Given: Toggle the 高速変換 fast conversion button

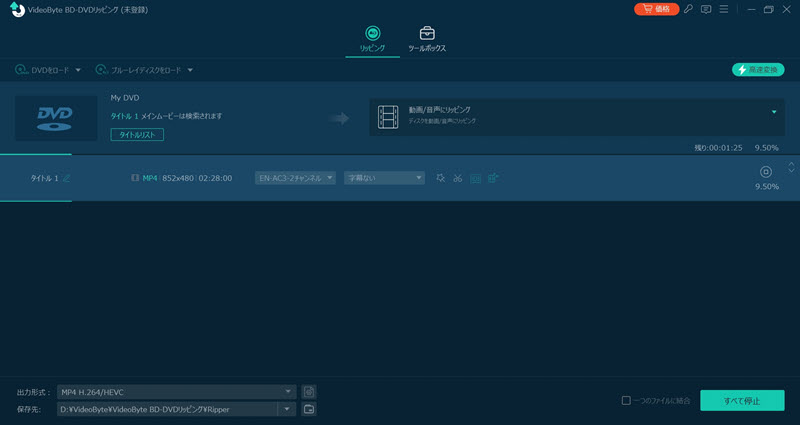Looking at the screenshot, I should click(757, 70).
